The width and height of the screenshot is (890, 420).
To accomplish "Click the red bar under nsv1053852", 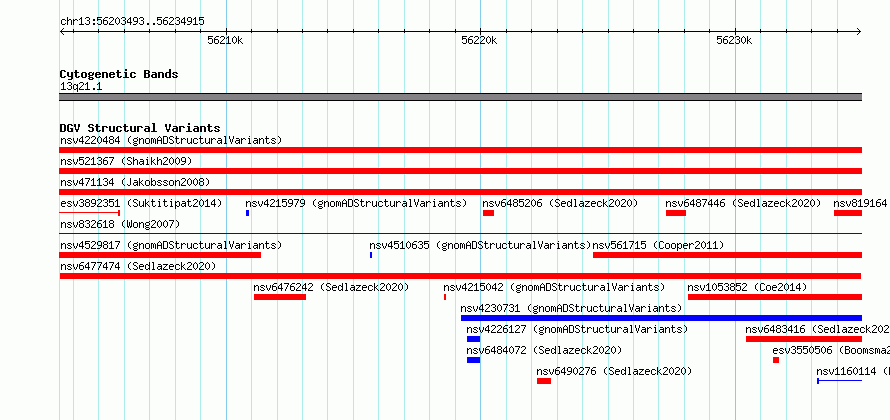I will pos(775,297).
